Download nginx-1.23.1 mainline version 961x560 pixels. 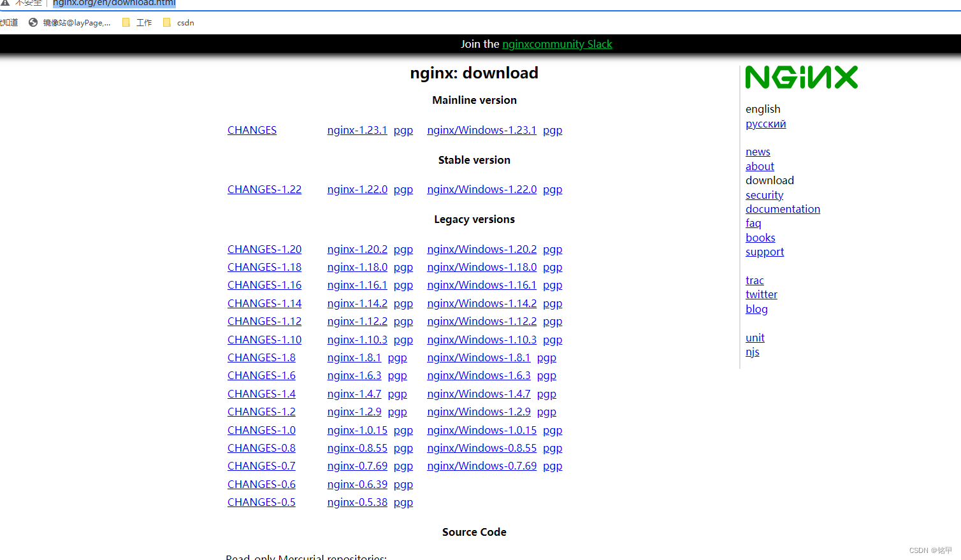(357, 130)
